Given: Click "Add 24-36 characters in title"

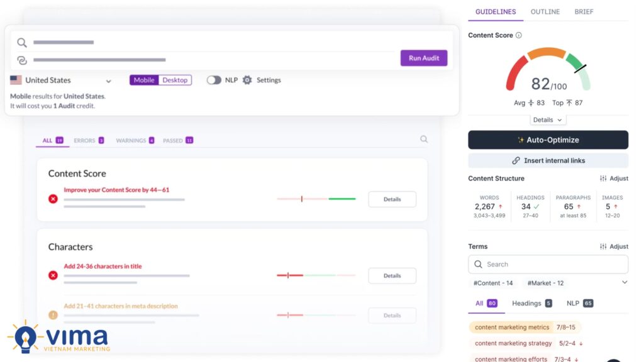Looking at the screenshot, I should (x=103, y=266).
